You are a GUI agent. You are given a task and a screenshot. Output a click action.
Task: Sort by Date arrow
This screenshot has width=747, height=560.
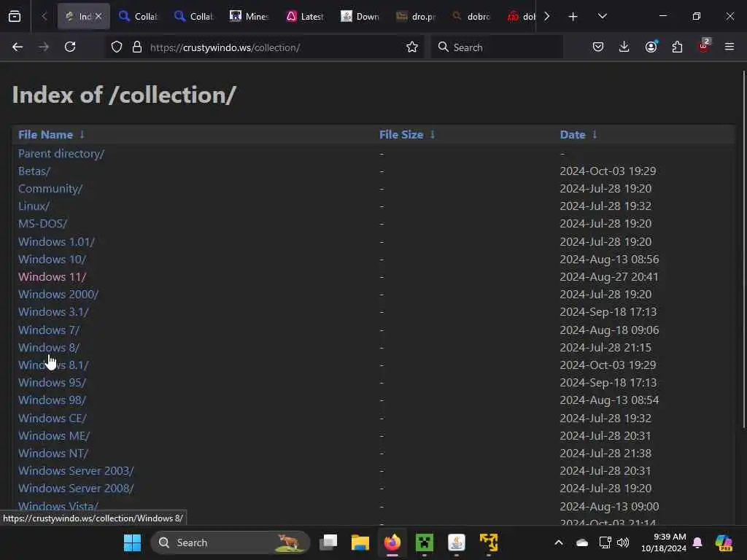coord(595,135)
